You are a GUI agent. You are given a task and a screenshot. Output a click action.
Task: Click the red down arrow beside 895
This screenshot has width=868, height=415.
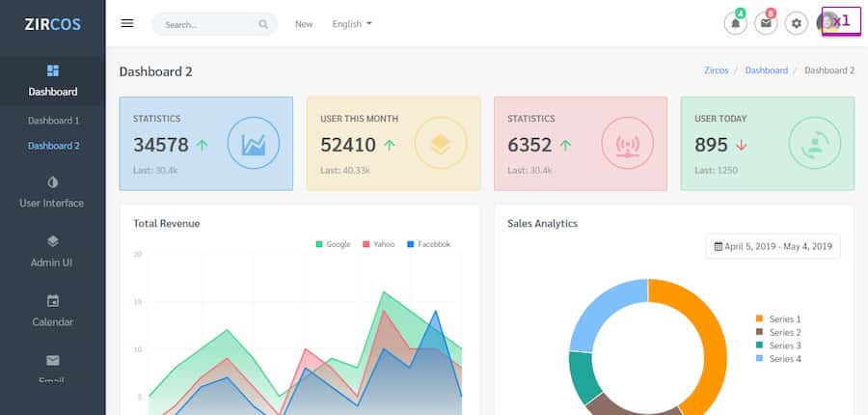tap(742, 145)
